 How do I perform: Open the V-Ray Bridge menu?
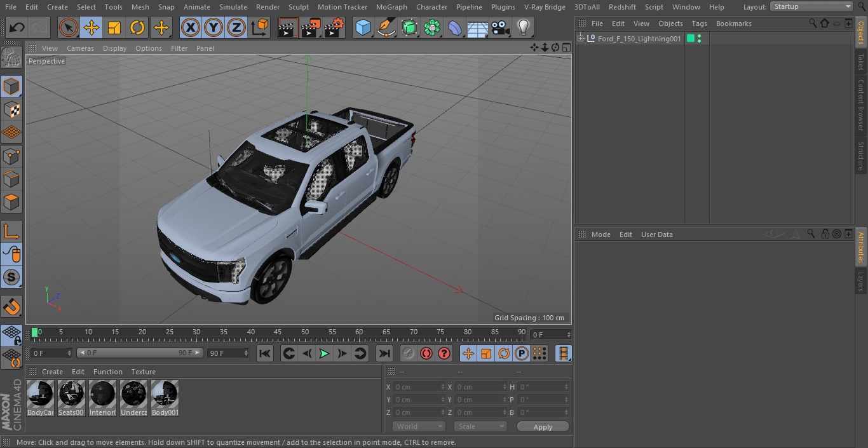545,7
